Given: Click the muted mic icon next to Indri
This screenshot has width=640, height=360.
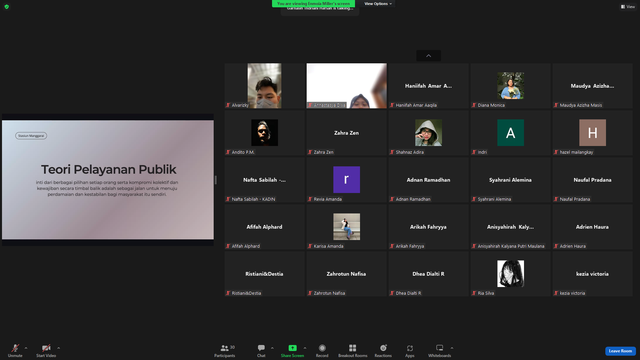Looking at the screenshot, I should [474, 152].
